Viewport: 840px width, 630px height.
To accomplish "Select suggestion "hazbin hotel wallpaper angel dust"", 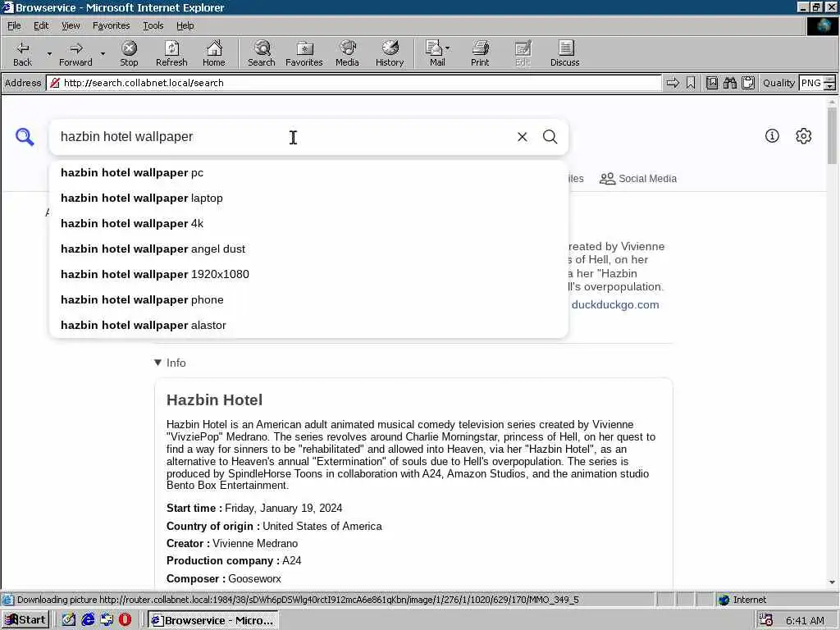I will [x=308, y=249].
